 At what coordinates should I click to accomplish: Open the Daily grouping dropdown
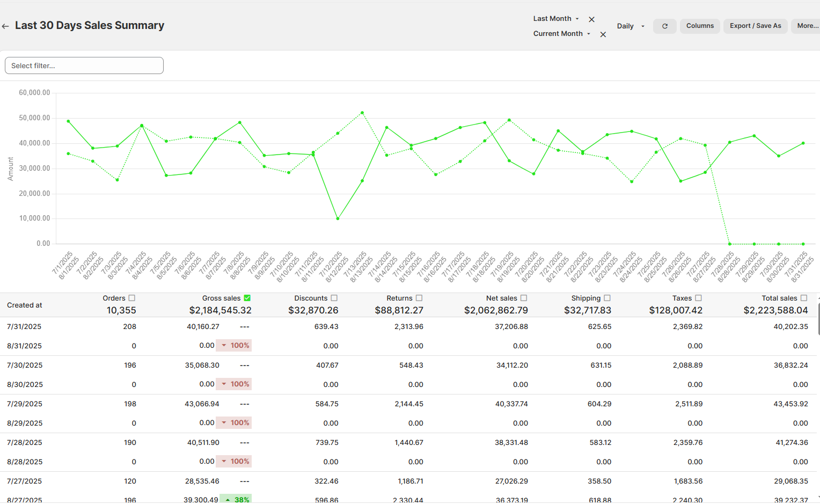pyautogui.click(x=630, y=26)
